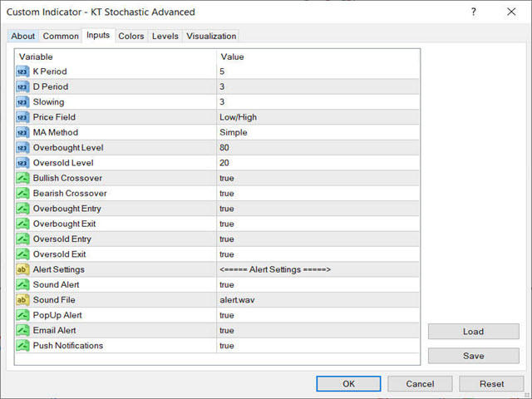Click the integer icon beside D Period
Screen dimensions: 532x399
click(22, 86)
